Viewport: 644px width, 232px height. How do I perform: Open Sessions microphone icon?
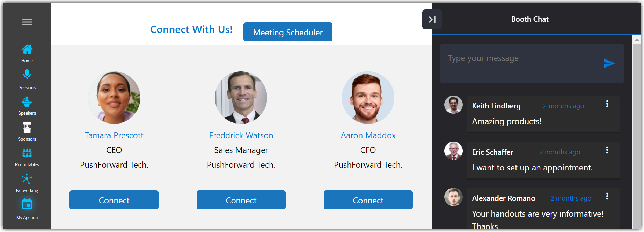(x=27, y=75)
